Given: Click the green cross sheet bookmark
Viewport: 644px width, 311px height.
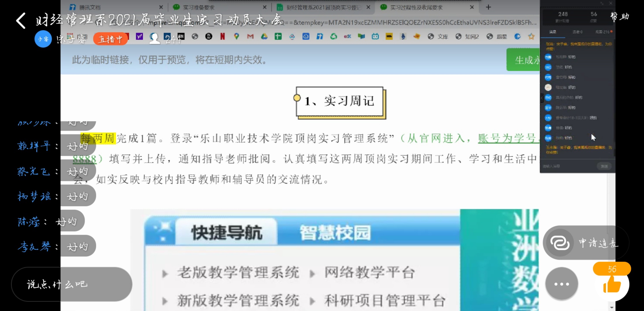Looking at the screenshot, I should coord(278,36).
